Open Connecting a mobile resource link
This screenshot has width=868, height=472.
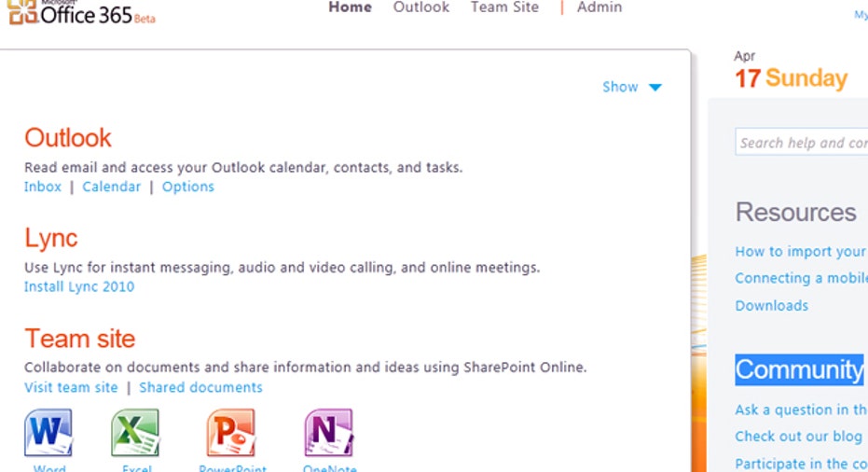tap(801, 278)
